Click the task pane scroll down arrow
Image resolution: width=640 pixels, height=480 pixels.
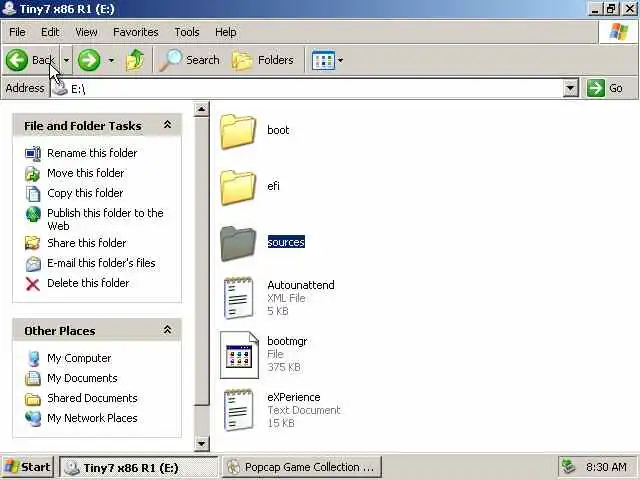point(201,443)
